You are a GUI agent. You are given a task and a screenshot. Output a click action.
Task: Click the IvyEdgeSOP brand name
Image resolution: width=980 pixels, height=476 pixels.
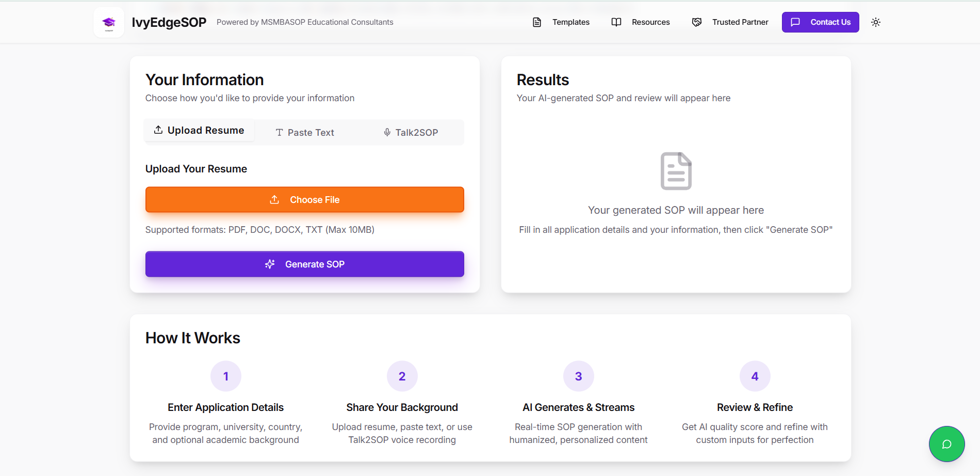pos(169,22)
